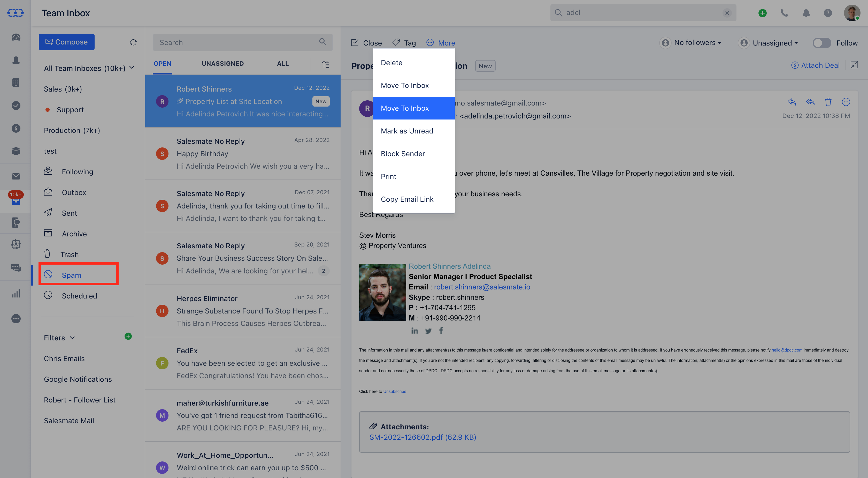Click the global search field containing adel

tap(643, 13)
